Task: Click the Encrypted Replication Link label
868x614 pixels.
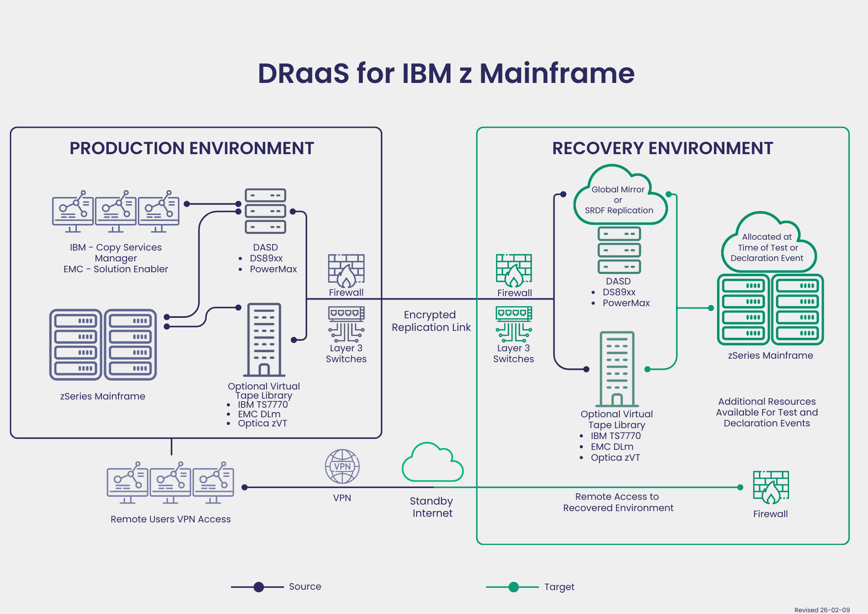Action: pos(431,321)
